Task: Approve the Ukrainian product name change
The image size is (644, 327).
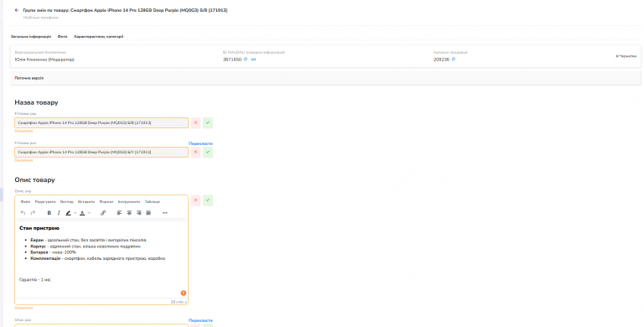Action: (208, 122)
